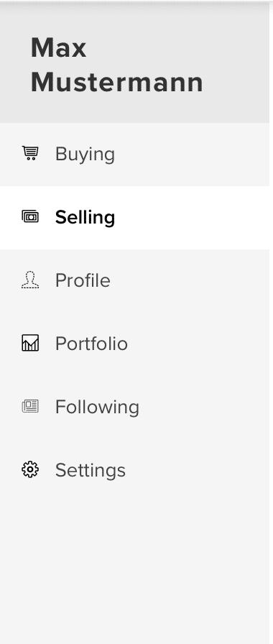Click the bar chart Portfolio icon
This screenshot has height=644, width=273.
click(x=30, y=343)
